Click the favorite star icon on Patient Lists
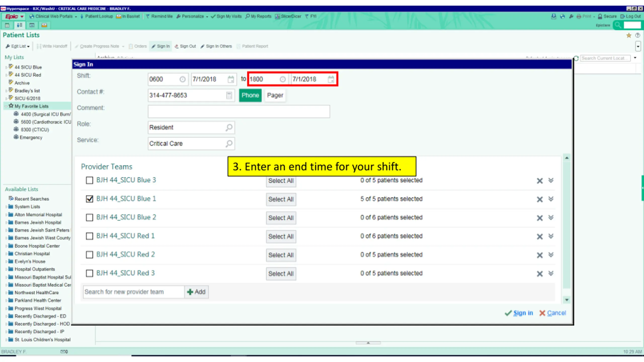 (x=629, y=35)
